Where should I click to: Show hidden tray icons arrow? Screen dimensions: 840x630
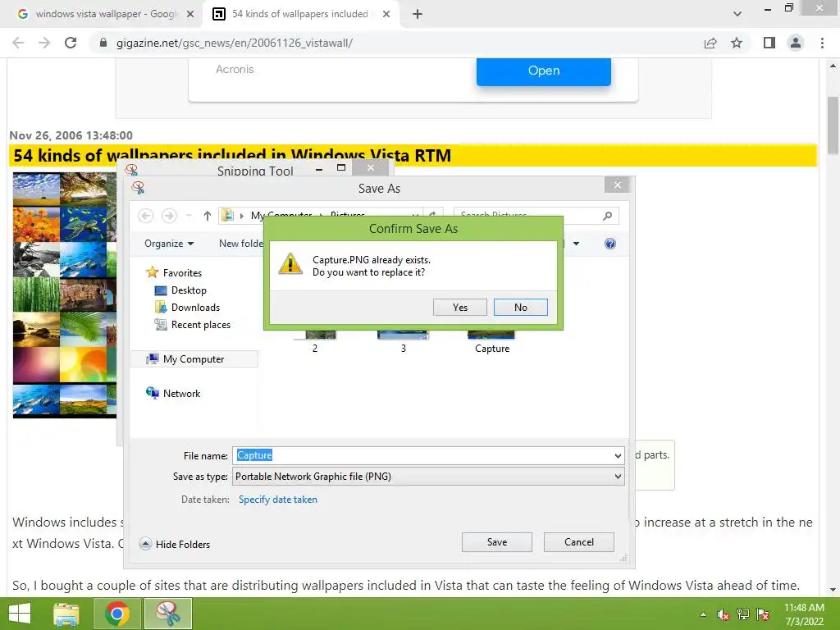[x=703, y=614]
